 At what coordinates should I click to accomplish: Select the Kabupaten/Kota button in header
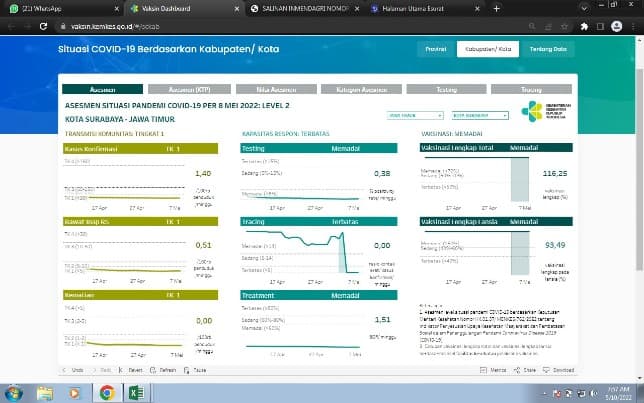tap(488, 48)
